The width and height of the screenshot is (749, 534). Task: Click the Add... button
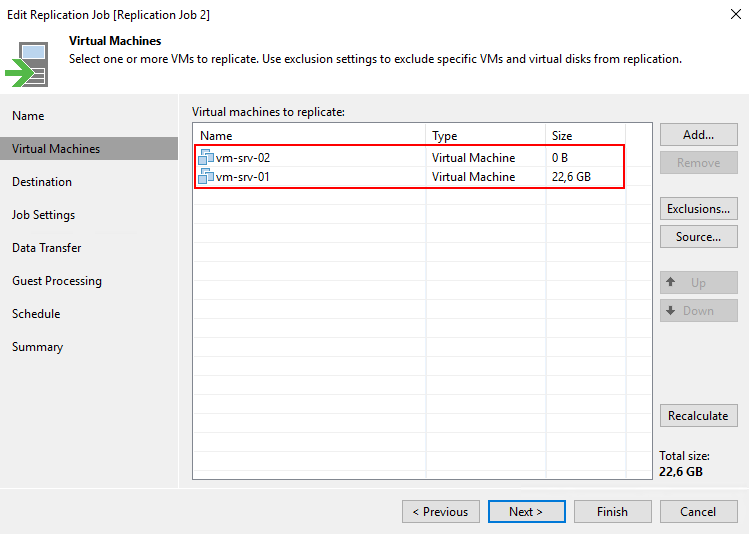pos(698,135)
